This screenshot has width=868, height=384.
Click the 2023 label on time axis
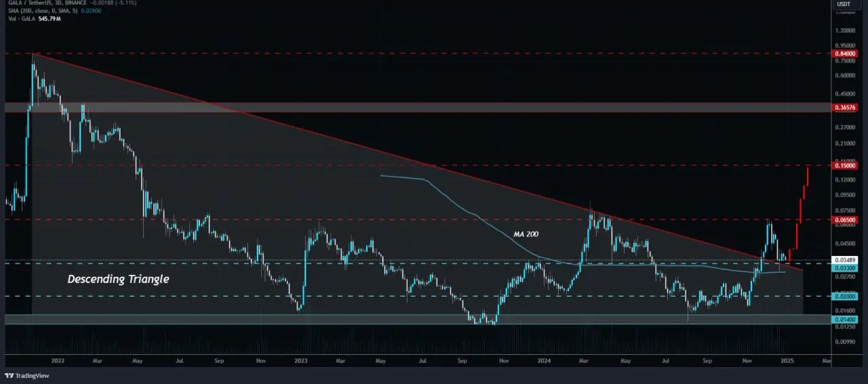(x=301, y=362)
